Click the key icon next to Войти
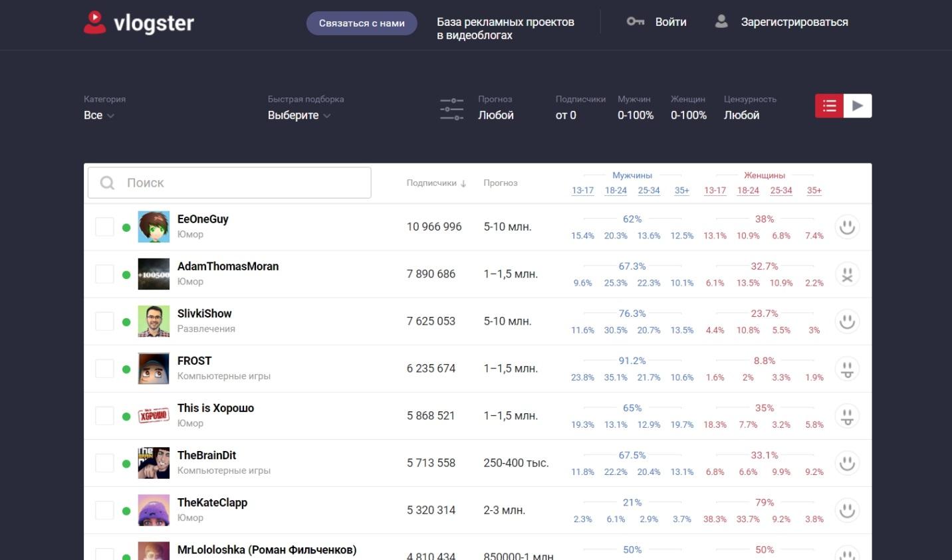The image size is (952, 560). point(636,22)
